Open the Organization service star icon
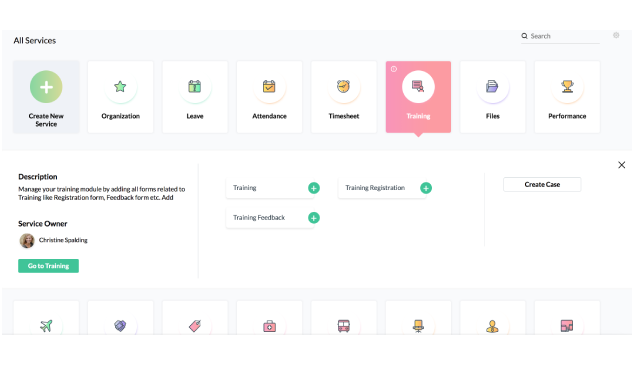The image size is (640, 370). (x=120, y=86)
